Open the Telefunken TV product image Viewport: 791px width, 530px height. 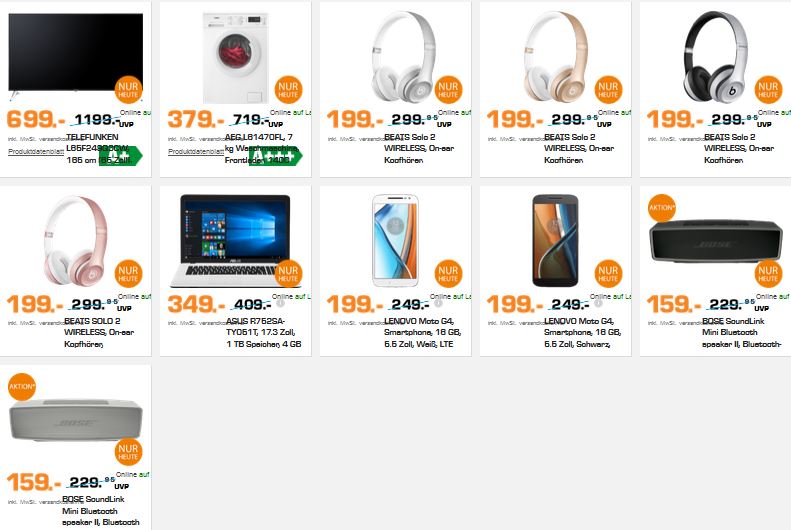pyautogui.click(x=76, y=54)
